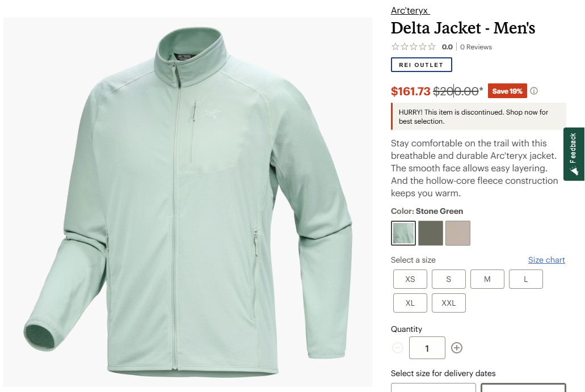Select size XS
This screenshot has height=392, width=585.
pos(410,279)
